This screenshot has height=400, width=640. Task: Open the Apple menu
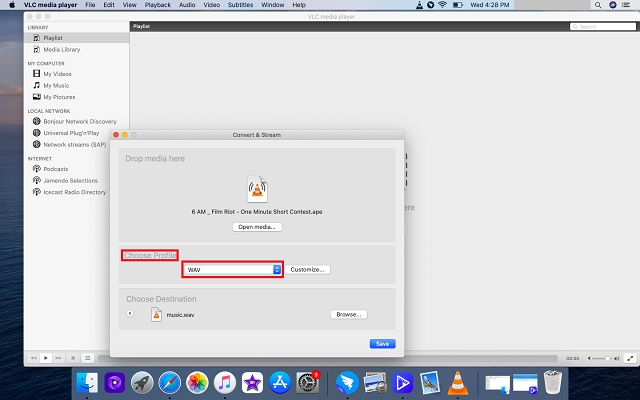pyautogui.click(x=12, y=5)
